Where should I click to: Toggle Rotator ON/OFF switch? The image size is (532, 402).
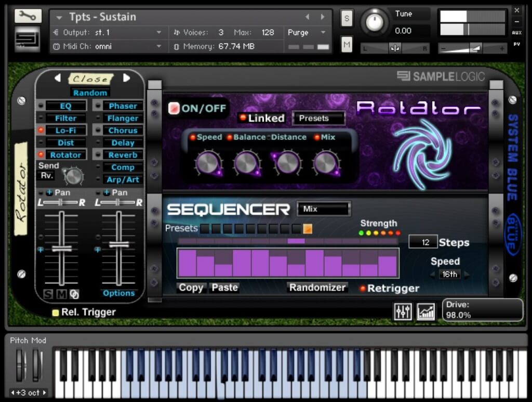(x=174, y=108)
